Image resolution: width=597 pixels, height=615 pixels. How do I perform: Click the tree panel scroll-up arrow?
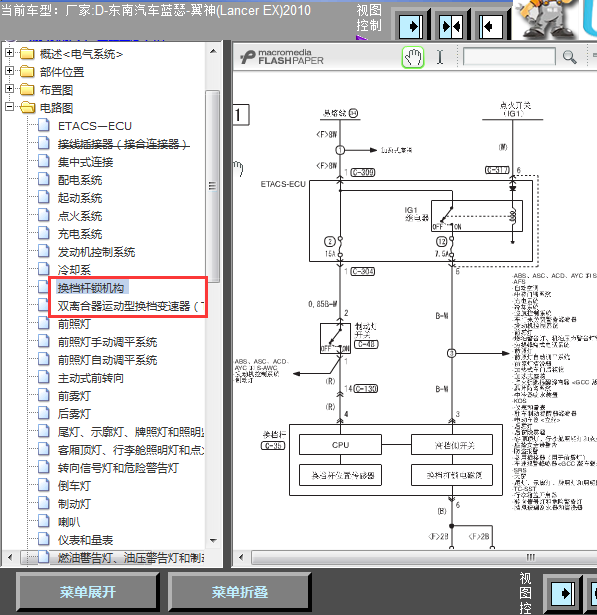coord(213,51)
